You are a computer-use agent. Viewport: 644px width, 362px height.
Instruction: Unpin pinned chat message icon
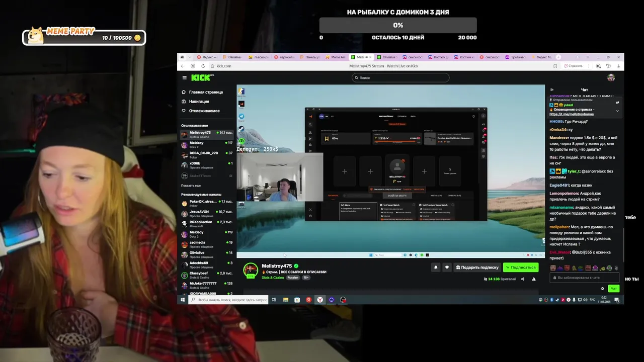617,103
